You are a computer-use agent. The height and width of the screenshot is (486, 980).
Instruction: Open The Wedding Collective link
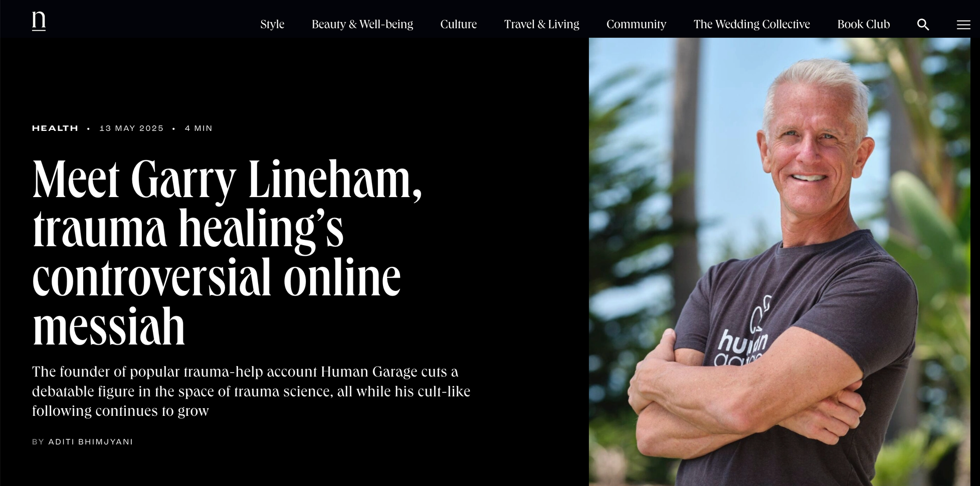click(751, 24)
